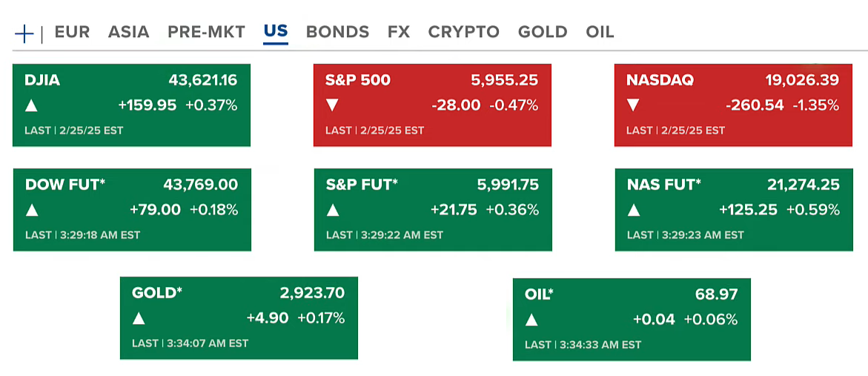This screenshot has height=376, width=868.
Task: Select the PRE-MKT tab
Action: pyautogui.click(x=206, y=32)
